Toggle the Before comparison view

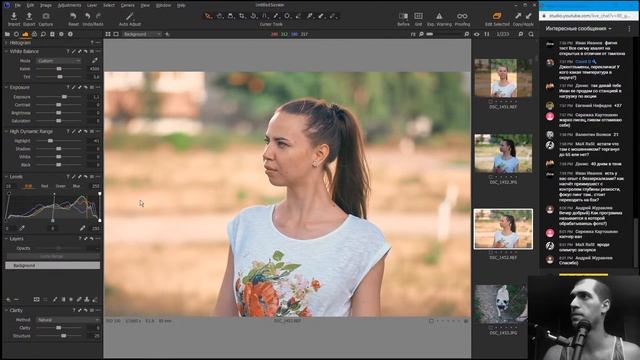click(x=403, y=16)
